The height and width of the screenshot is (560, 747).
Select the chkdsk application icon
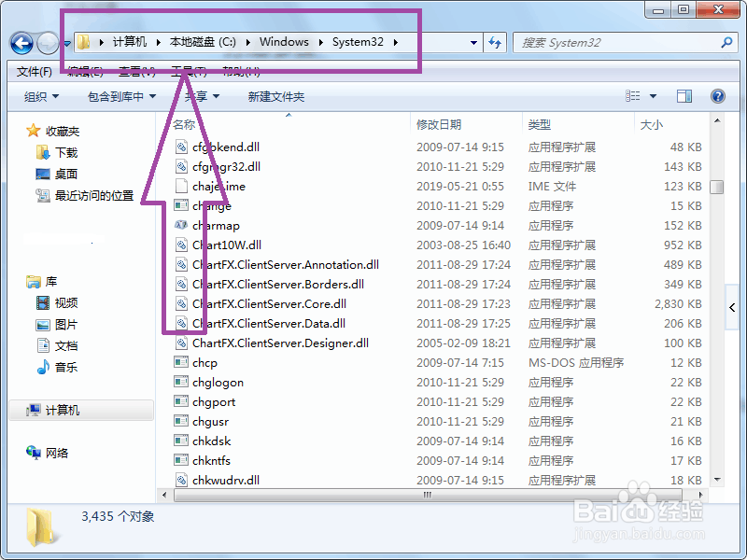[x=181, y=441]
